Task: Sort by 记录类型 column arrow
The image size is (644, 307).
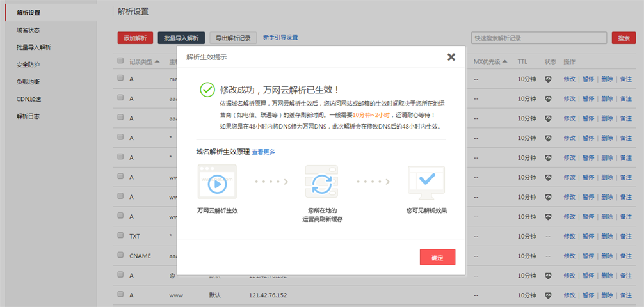Action: pyautogui.click(x=157, y=62)
